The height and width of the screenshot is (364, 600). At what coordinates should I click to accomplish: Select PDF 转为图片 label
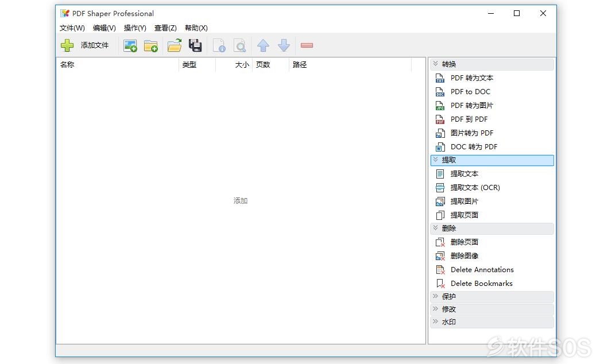pyautogui.click(x=472, y=106)
